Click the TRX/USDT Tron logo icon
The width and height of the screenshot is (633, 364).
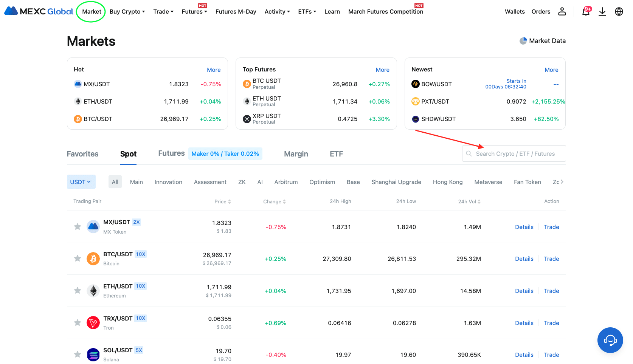[x=93, y=323]
